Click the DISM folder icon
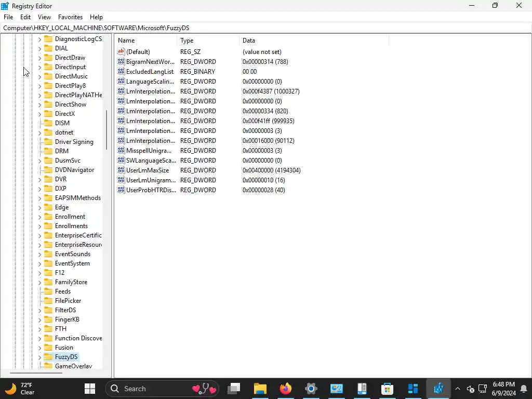The image size is (532, 399). (48, 123)
